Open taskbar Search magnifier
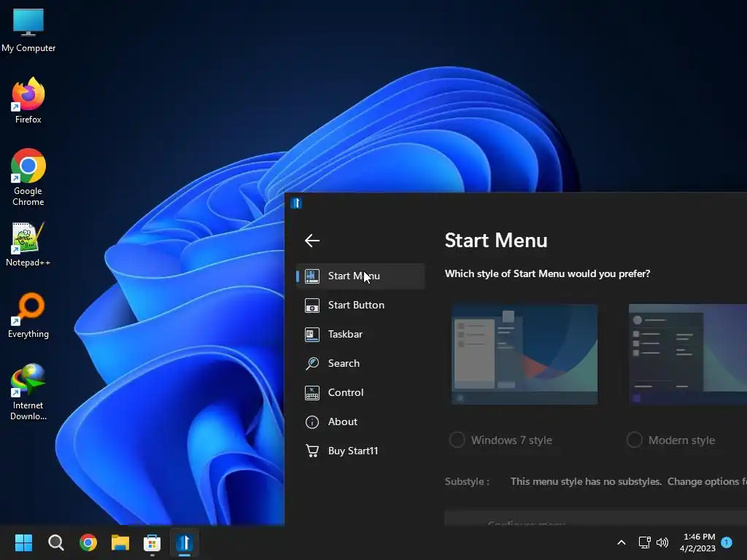 coord(55,542)
